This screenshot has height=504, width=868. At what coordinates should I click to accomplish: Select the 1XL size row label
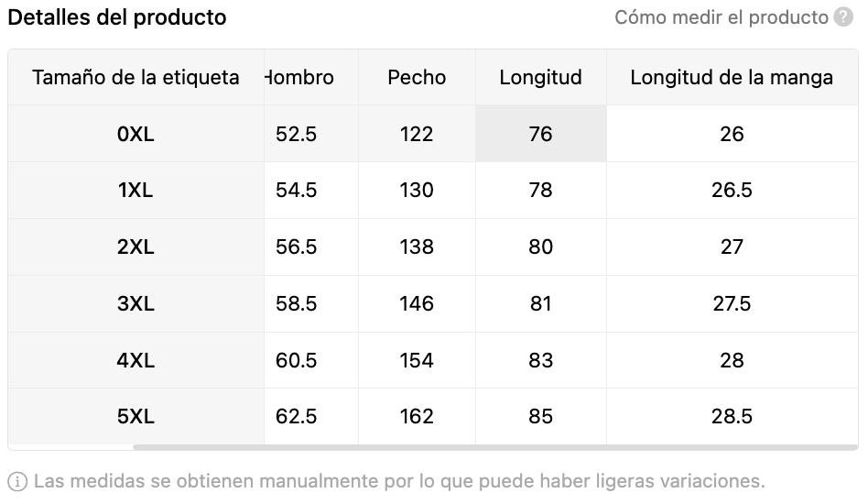click(136, 191)
